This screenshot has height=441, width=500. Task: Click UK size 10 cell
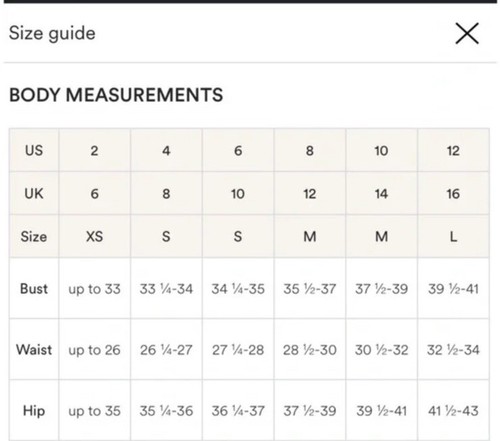point(238,193)
